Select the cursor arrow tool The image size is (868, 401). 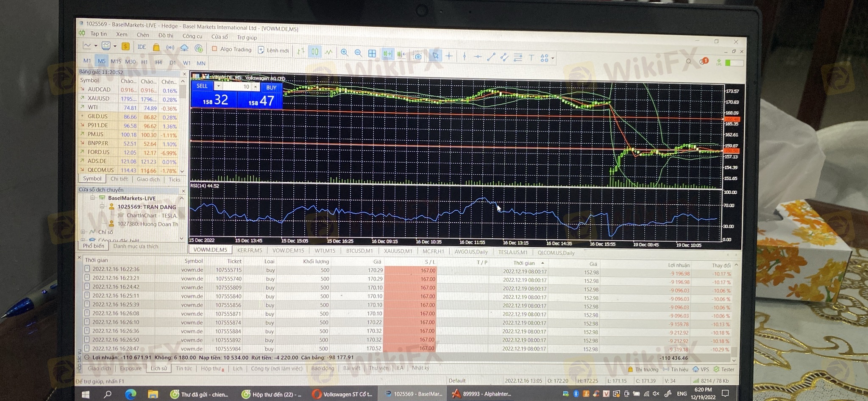[x=435, y=56]
